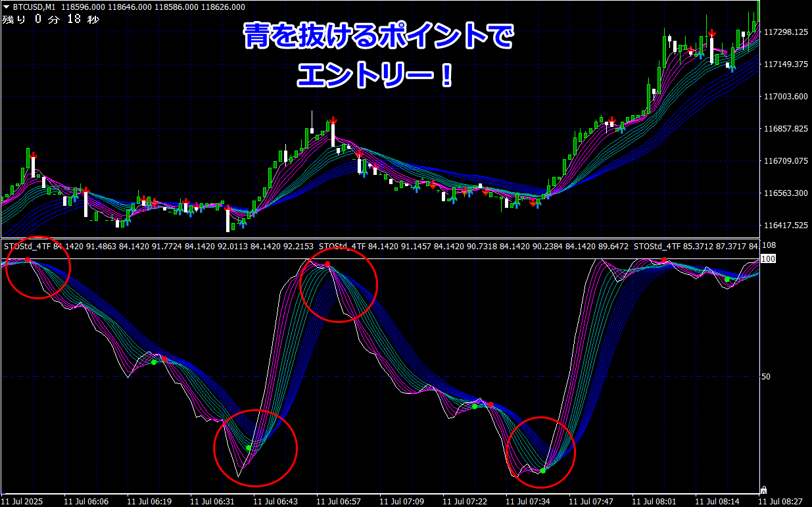Viewport: 812px width, 507px height.
Task: Click the highlighted level label 100
Action: click(x=768, y=259)
